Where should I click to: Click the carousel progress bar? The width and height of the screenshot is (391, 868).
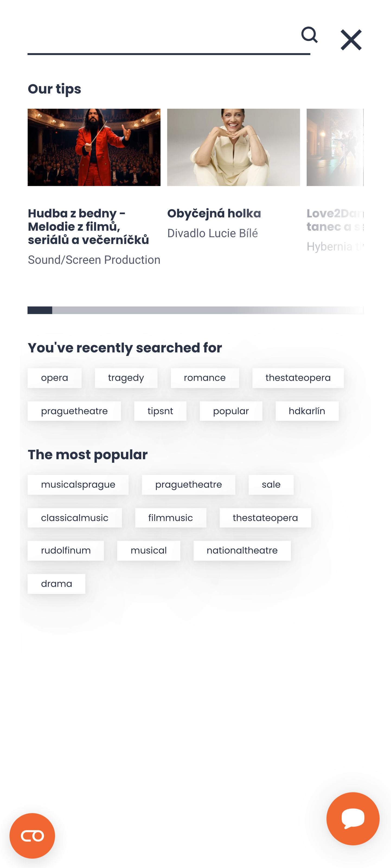click(x=195, y=311)
